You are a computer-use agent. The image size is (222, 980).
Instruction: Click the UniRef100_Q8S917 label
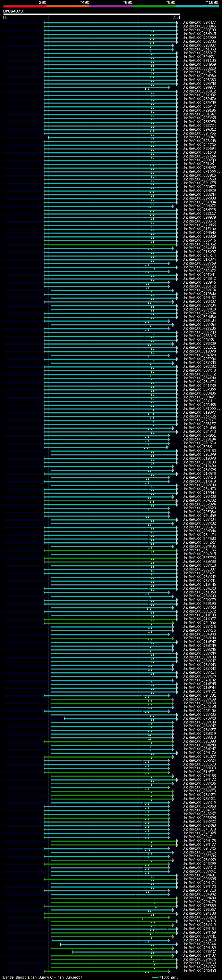coord(199,53)
